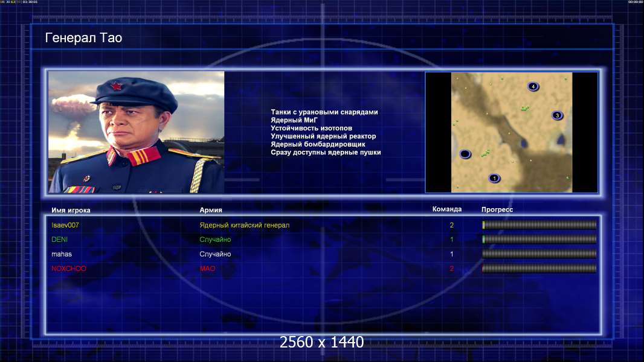Click the 'Прогресс' column header

[x=497, y=209]
